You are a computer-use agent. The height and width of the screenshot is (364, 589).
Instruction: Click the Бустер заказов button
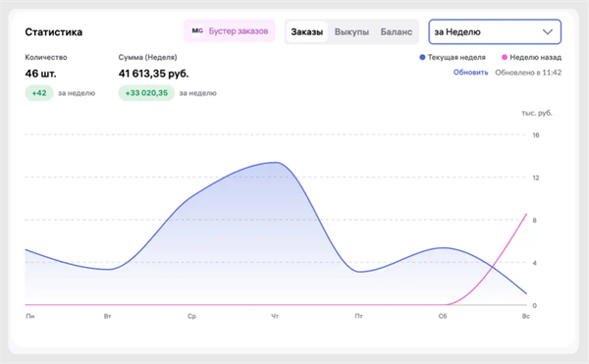click(x=230, y=30)
